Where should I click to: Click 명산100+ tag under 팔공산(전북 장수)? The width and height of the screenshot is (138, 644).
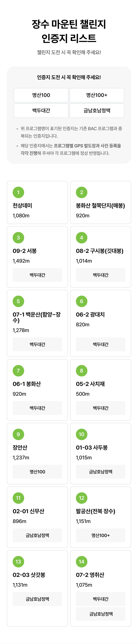(101, 535)
